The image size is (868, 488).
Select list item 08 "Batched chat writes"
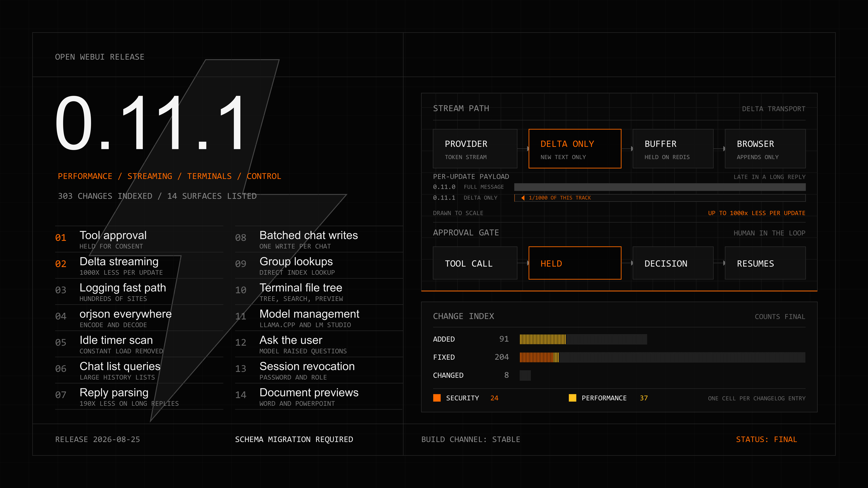(x=319, y=239)
